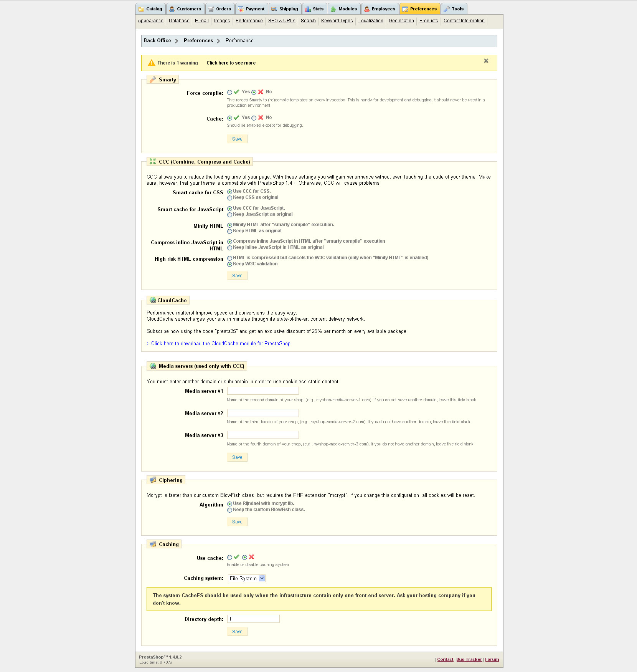Open the Caching system dropdown
Screen dimensions: 637x672
coord(247,579)
